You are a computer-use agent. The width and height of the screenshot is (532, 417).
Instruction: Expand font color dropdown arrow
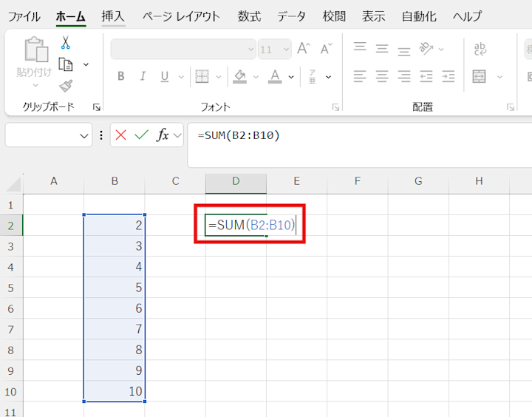(291, 77)
